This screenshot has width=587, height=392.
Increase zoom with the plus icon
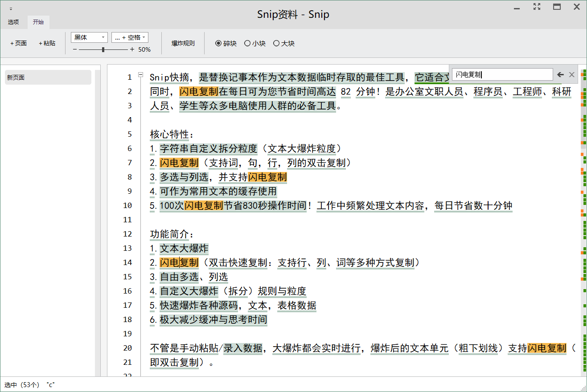pos(132,49)
